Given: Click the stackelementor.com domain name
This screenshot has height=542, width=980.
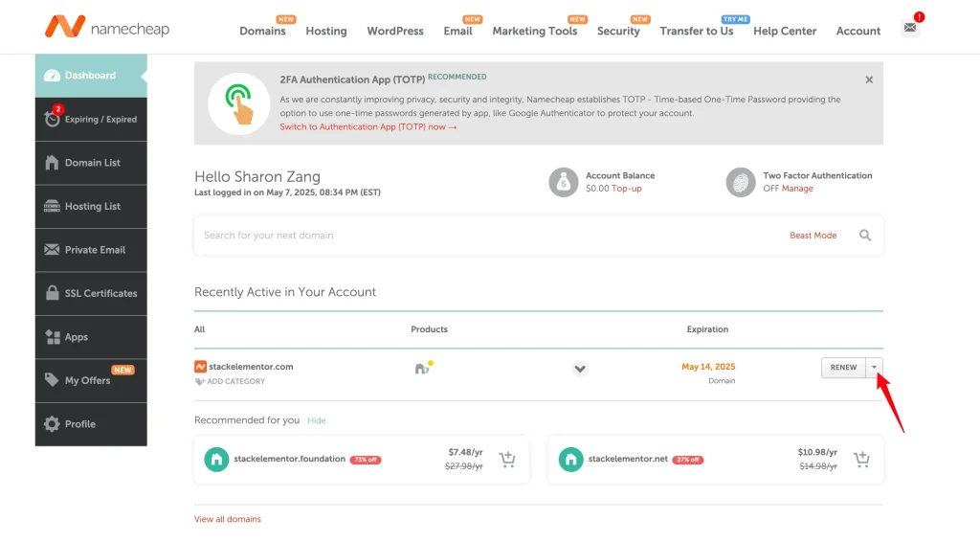Looking at the screenshot, I should pos(251,367).
